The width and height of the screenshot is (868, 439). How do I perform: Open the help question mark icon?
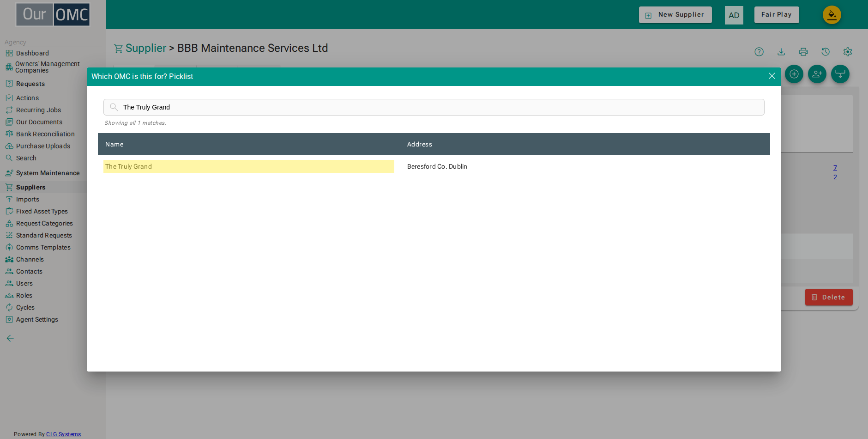click(759, 52)
